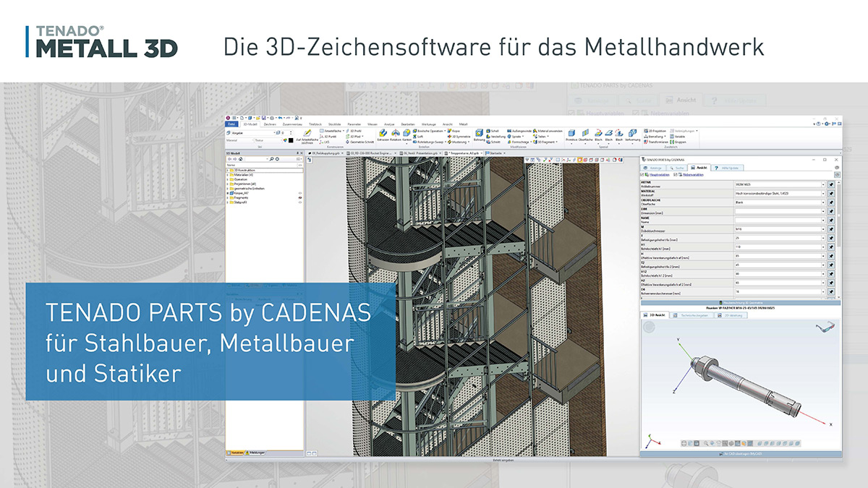Switch to the Zusammenbau ribbon tab

coord(292,124)
